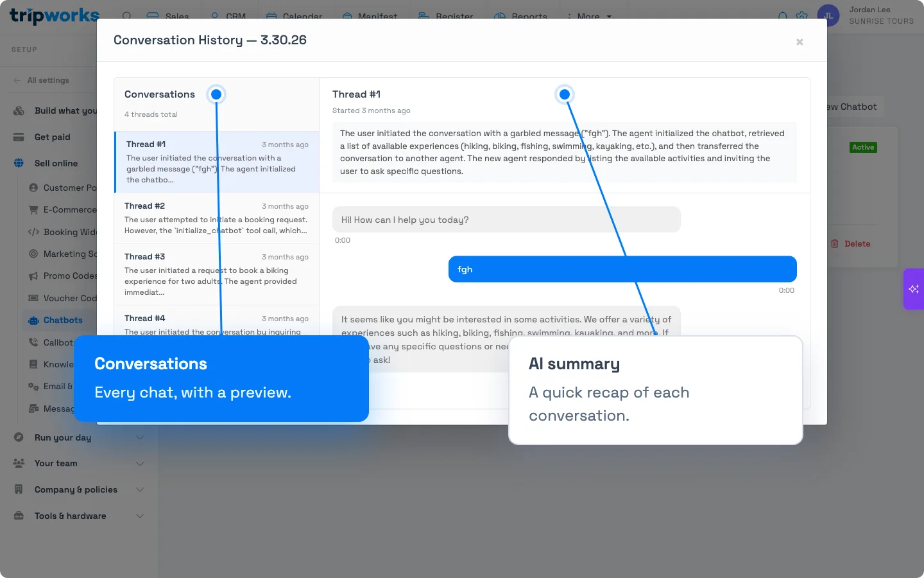Click the Get paid card icon
924x578 pixels.
coord(19,137)
